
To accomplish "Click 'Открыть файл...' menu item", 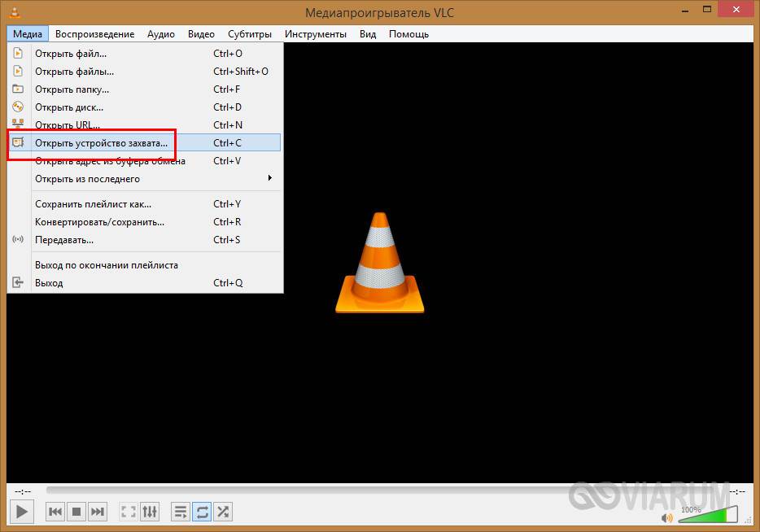I will pos(71,54).
